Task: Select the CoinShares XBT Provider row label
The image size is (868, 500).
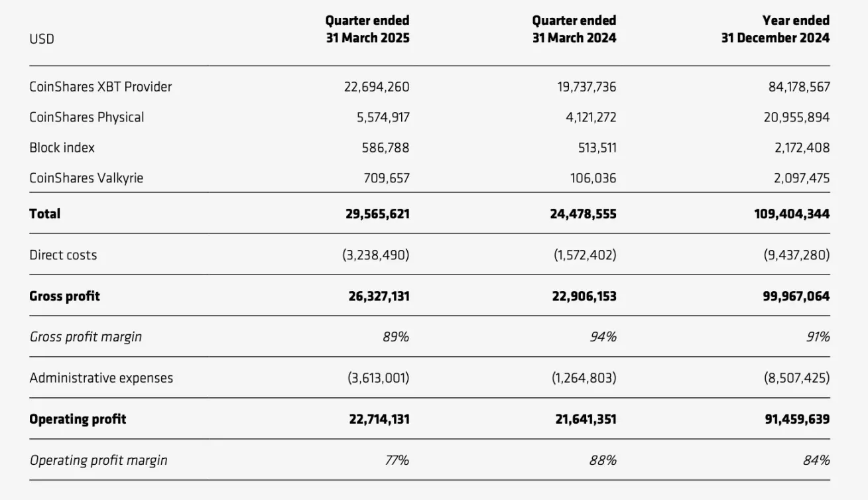Action: (x=100, y=86)
